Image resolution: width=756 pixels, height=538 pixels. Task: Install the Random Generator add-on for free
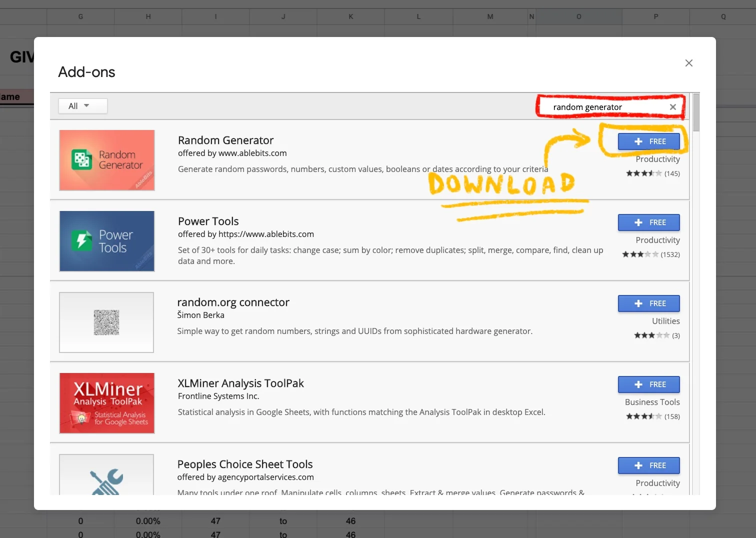[x=648, y=141]
